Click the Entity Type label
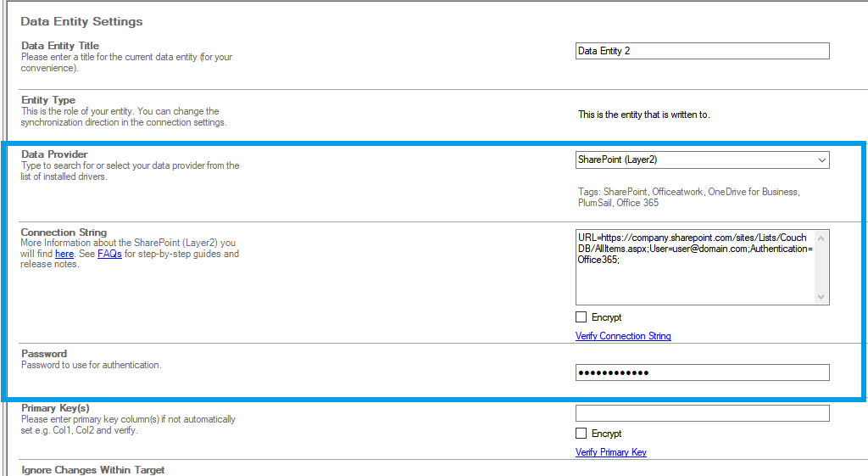 (x=48, y=100)
